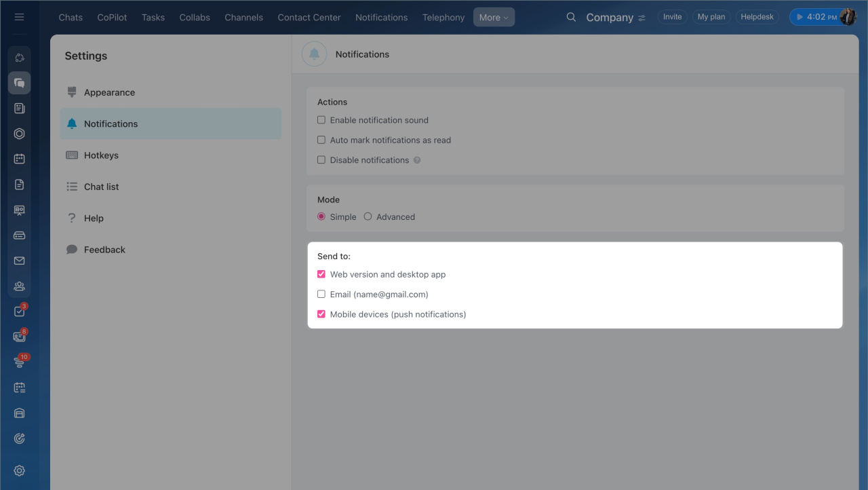Enable notification sound checkbox
Image resolution: width=868 pixels, height=490 pixels.
pyautogui.click(x=321, y=120)
